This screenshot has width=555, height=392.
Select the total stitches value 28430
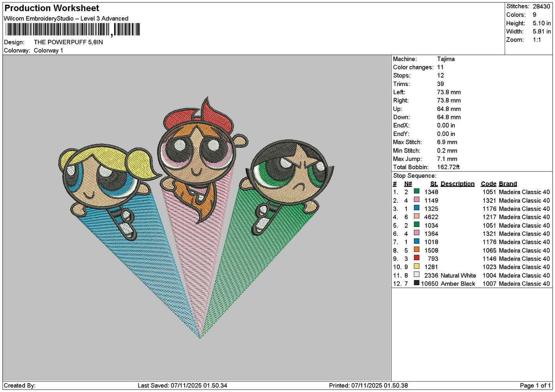[542, 7]
